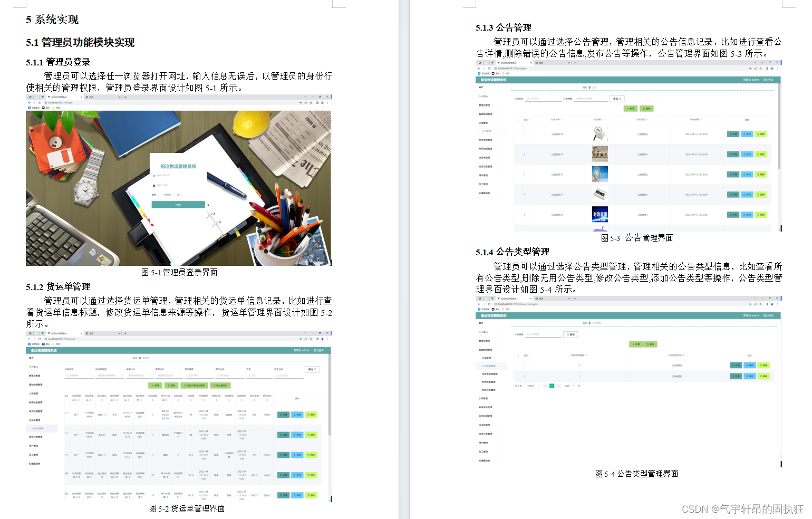Viewport: 812px width, 519px height.
Task: Click vertical scrollbar in figure 5-3 screenshot
Action: (x=779, y=127)
